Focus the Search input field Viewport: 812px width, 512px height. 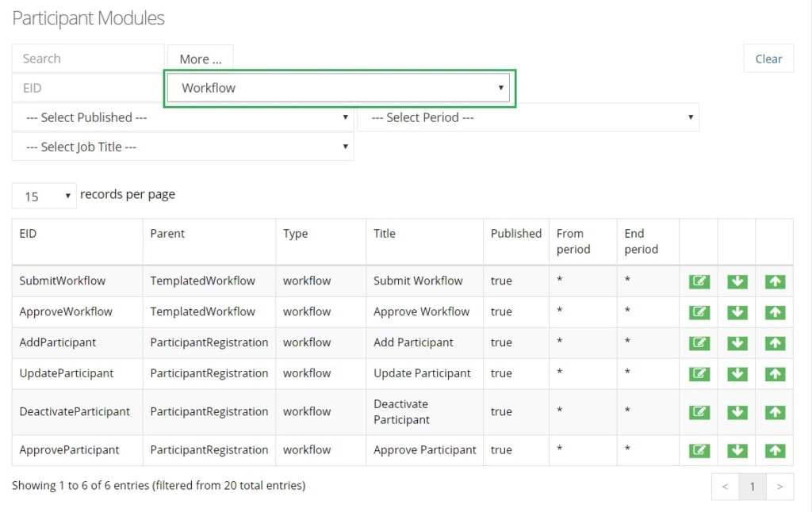pyautogui.click(x=88, y=59)
